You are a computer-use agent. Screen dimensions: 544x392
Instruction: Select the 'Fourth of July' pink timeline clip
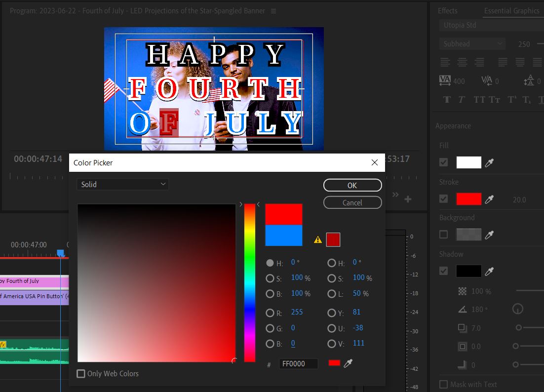(35, 281)
